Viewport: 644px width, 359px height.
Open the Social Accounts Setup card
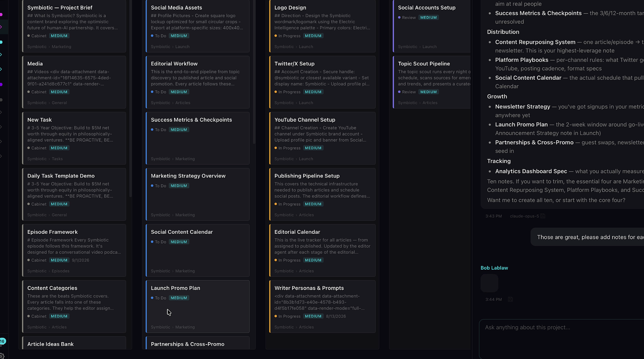coord(431,26)
